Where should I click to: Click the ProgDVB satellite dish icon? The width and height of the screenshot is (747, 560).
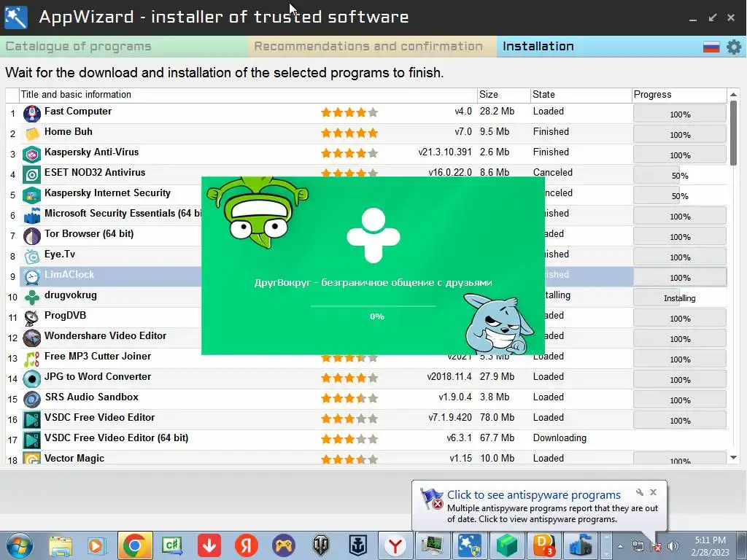[x=32, y=318]
